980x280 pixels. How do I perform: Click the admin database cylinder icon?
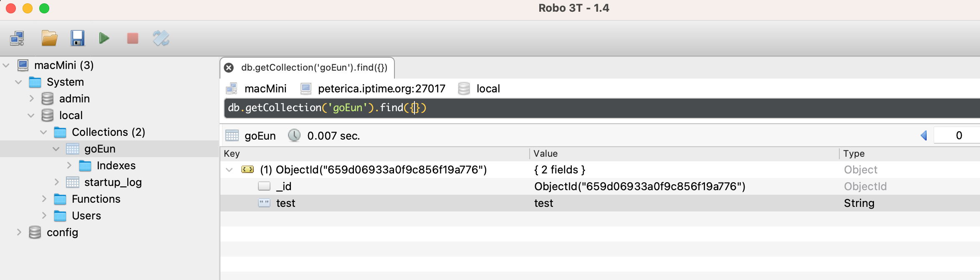click(48, 99)
